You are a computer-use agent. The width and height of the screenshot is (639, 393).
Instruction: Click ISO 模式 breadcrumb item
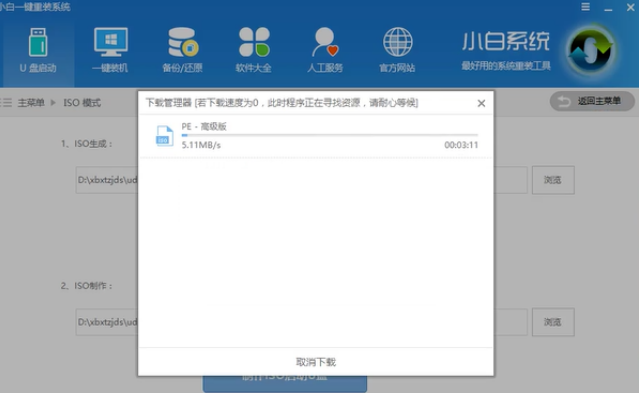click(82, 103)
